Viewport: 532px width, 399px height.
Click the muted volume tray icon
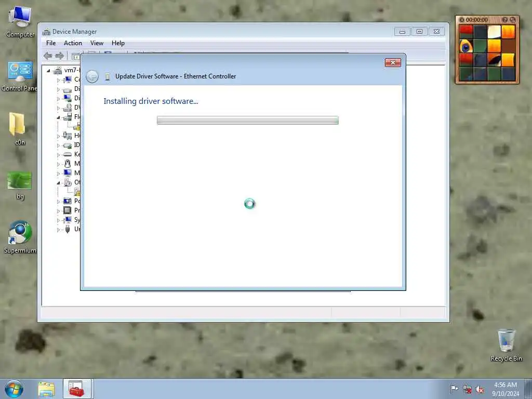tap(480, 390)
